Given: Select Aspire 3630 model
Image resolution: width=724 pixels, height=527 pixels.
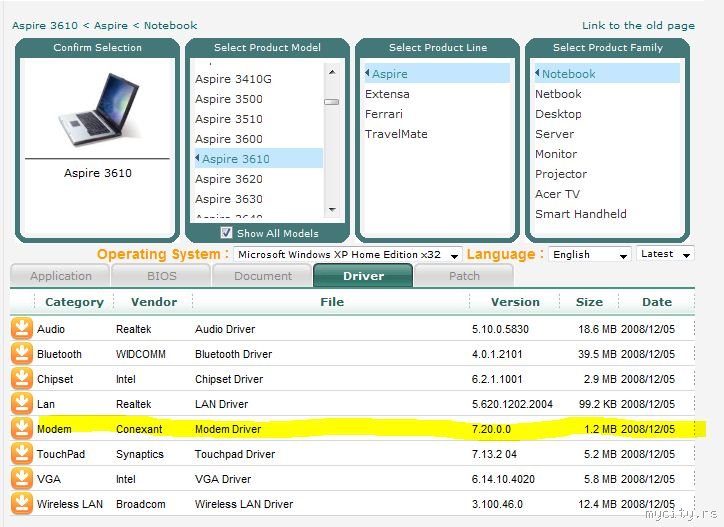Looking at the screenshot, I should [229, 199].
